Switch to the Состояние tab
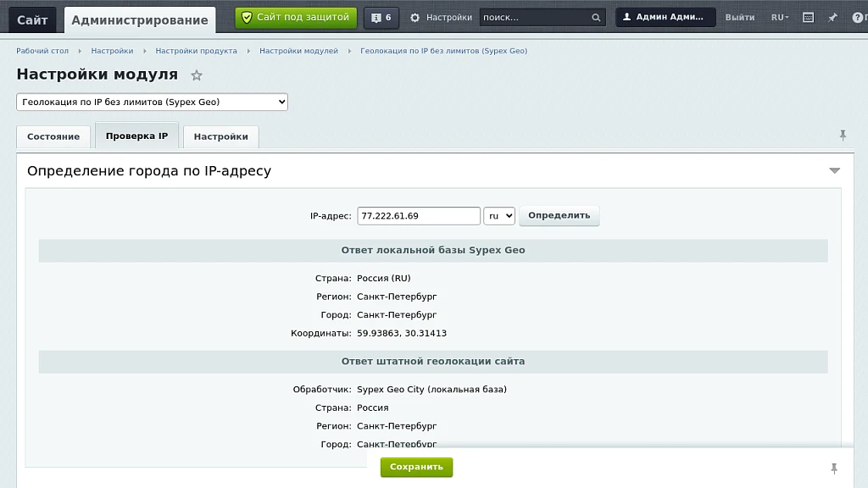The width and height of the screenshot is (868, 488). tap(53, 136)
